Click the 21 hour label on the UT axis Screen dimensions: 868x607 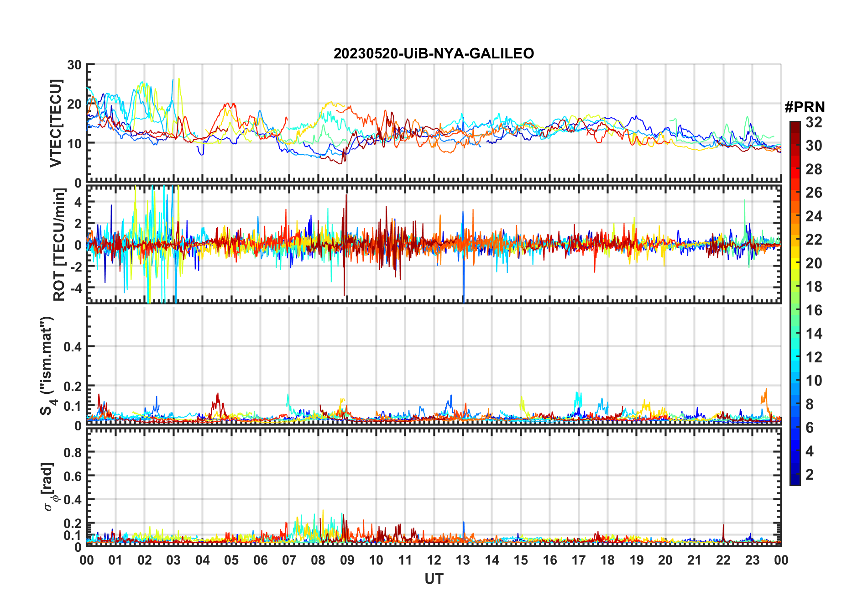coord(694,560)
